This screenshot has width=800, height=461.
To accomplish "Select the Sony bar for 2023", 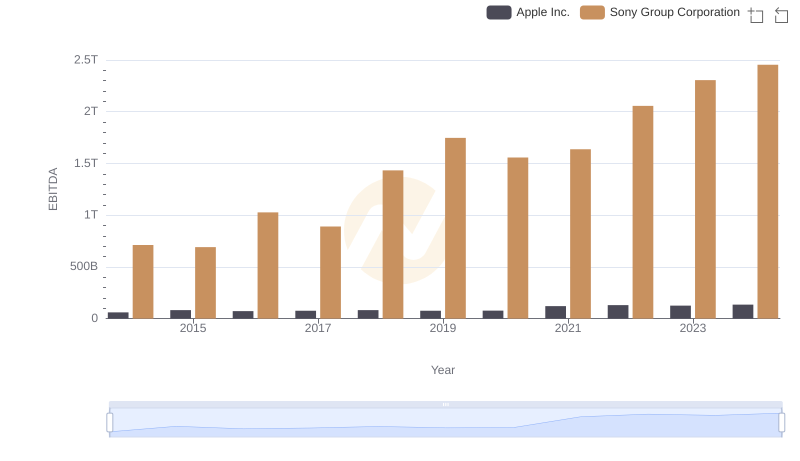I will click(705, 199).
